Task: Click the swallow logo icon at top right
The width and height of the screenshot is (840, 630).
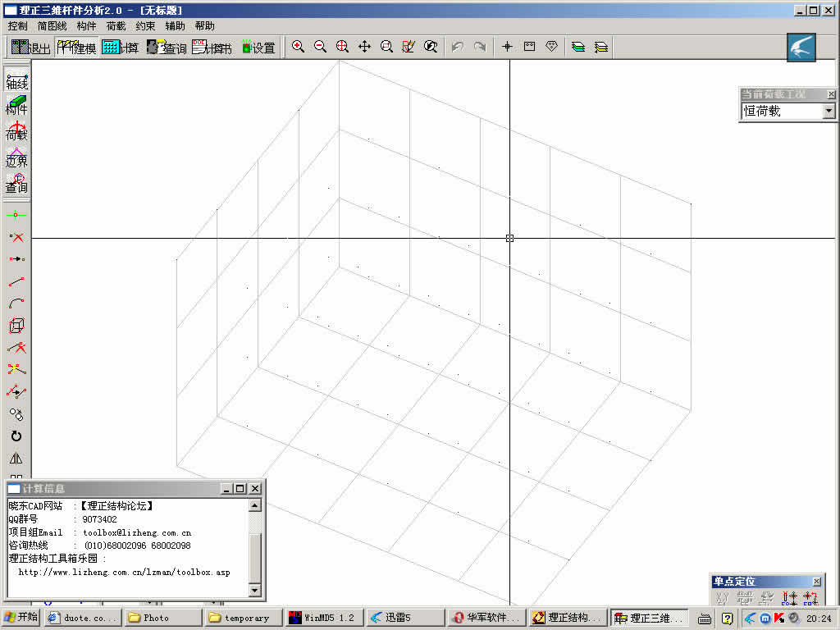Action: click(801, 47)
